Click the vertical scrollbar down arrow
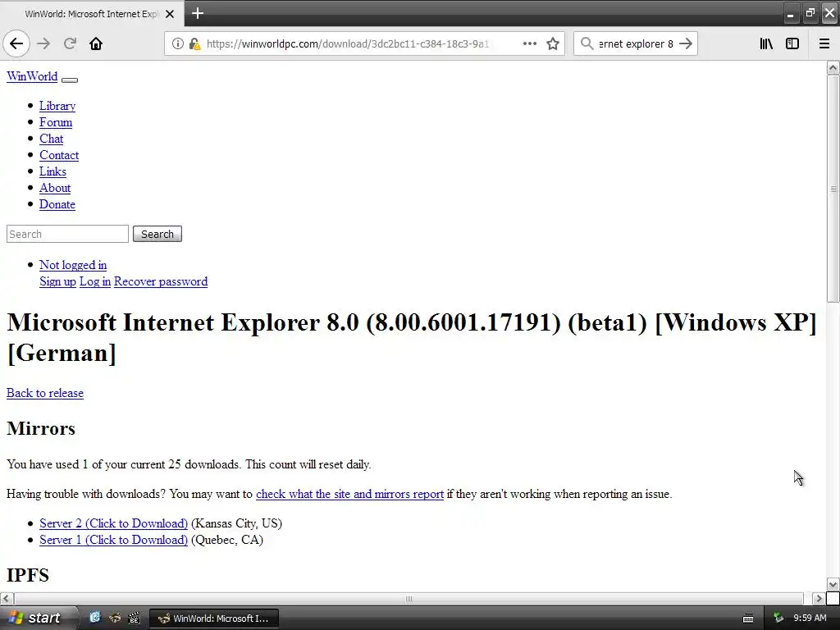 (833, 584)
